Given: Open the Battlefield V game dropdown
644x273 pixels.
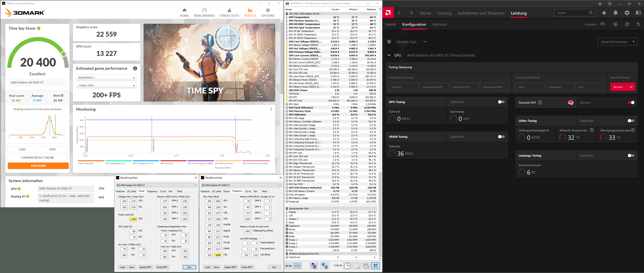Looking at the screenshot, I should [106, 78].
